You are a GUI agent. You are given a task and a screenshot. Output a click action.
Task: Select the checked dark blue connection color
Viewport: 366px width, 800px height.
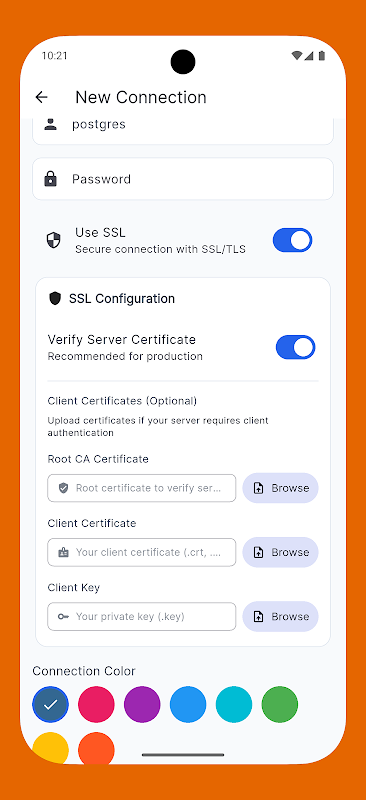point(51,705)
